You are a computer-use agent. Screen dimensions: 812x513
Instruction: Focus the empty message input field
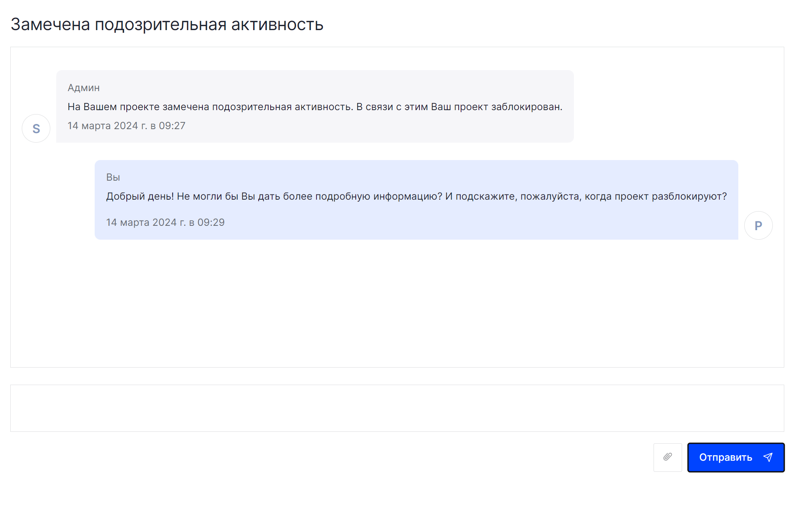(x=397, y=408)
